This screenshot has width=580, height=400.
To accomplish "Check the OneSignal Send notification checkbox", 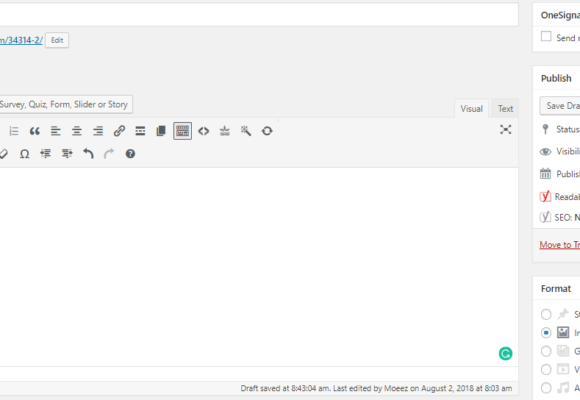I will (546, 36).
